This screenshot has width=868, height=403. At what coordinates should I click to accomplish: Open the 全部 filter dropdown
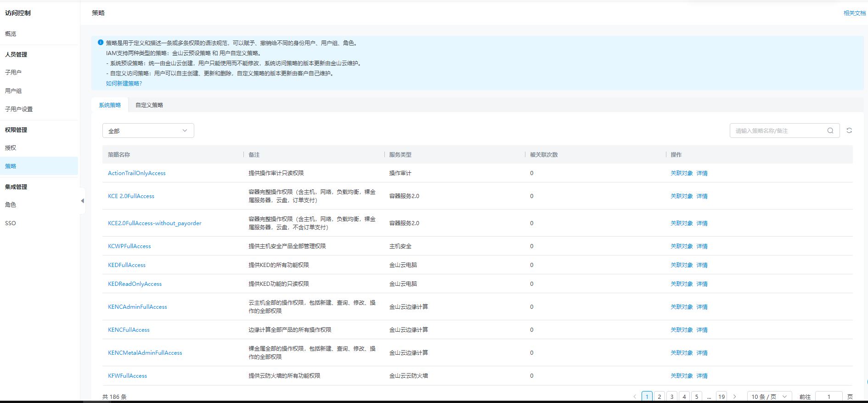click(x=148, y=131)
